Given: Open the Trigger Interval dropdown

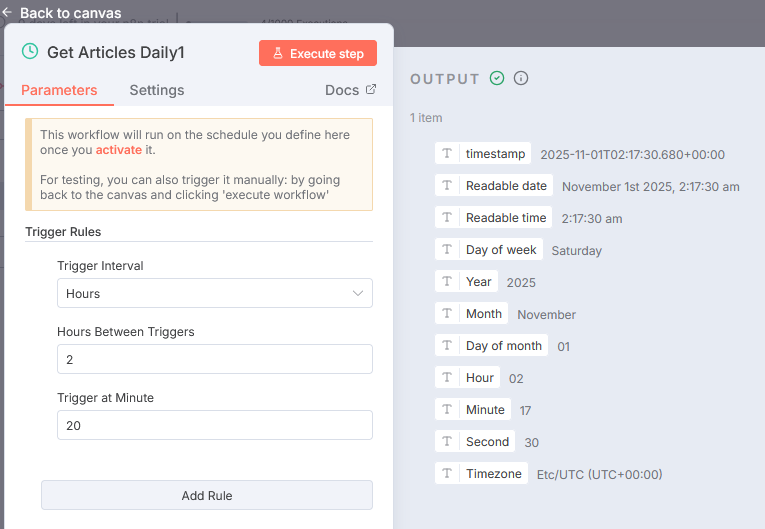Looking at the screenshot, I should [x=214, y=294].
